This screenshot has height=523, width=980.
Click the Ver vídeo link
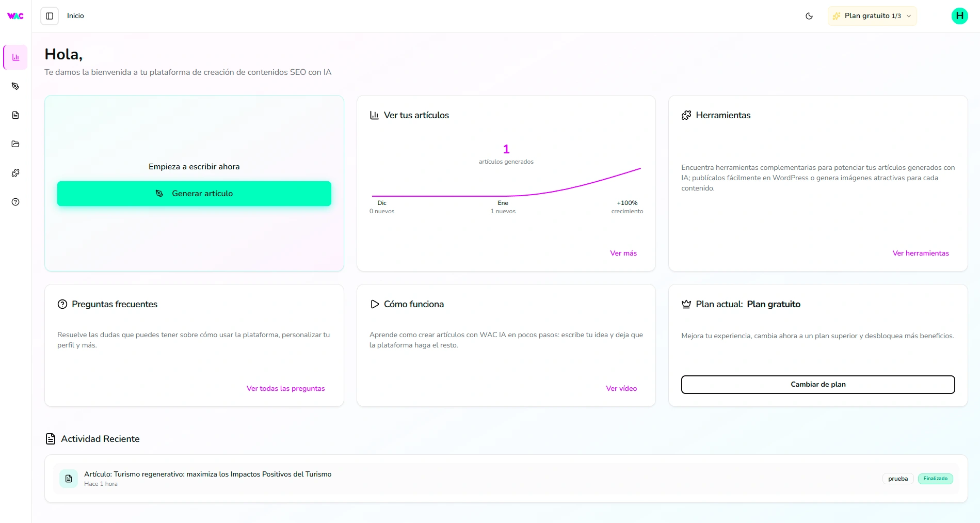[x=621, y=388]
